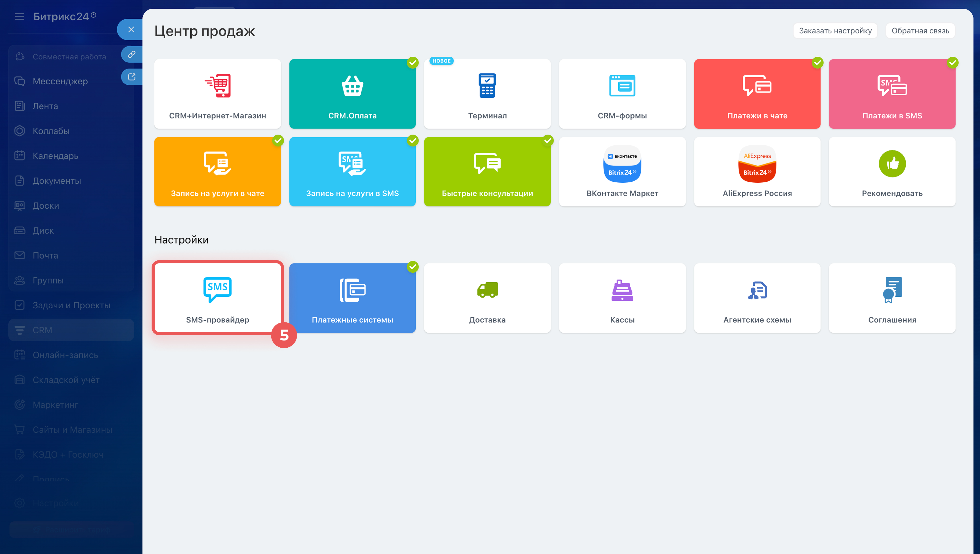Expand the hamburger menu next to Битрикс24
Viewport: 980px width, 554px height.
coord(19,17)
